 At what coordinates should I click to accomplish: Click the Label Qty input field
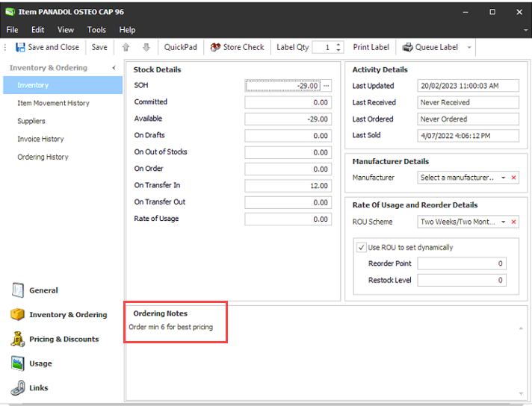[x=323, y=47]
